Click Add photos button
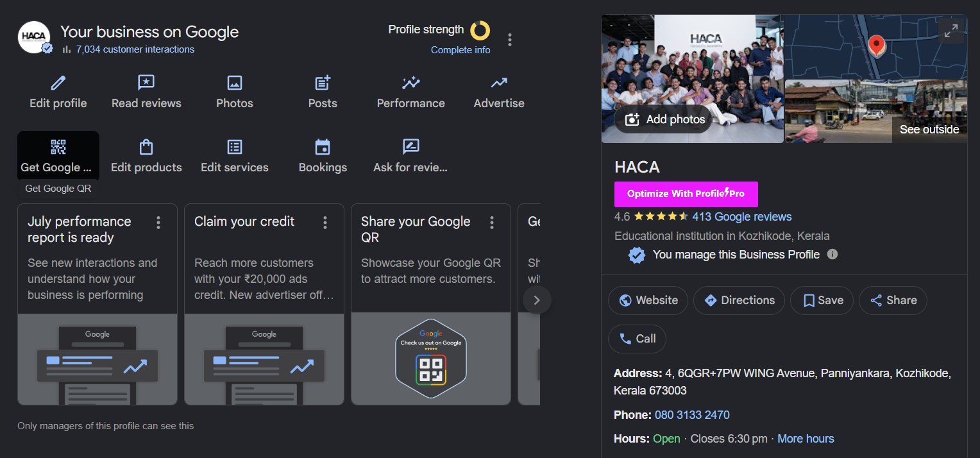 click(x=663, y=119)
